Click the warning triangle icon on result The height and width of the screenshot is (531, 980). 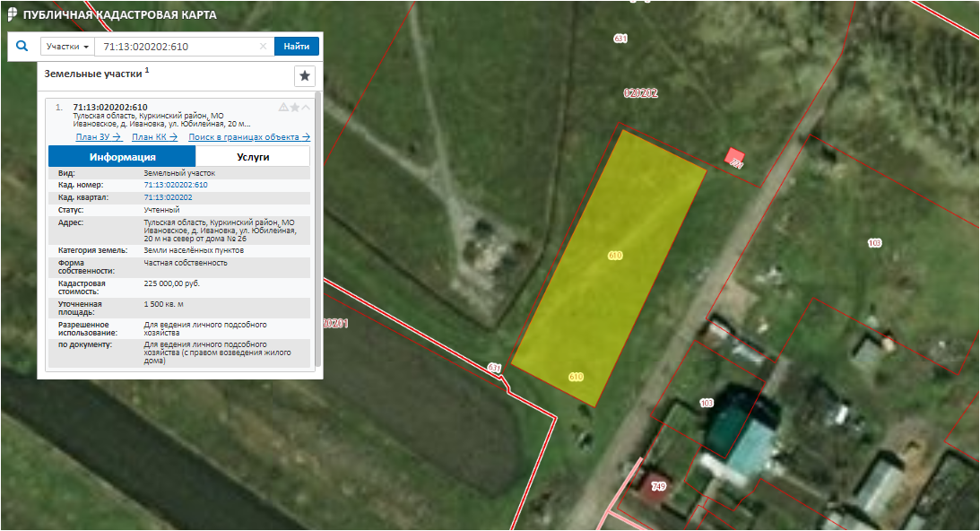[x=283, y=108]
